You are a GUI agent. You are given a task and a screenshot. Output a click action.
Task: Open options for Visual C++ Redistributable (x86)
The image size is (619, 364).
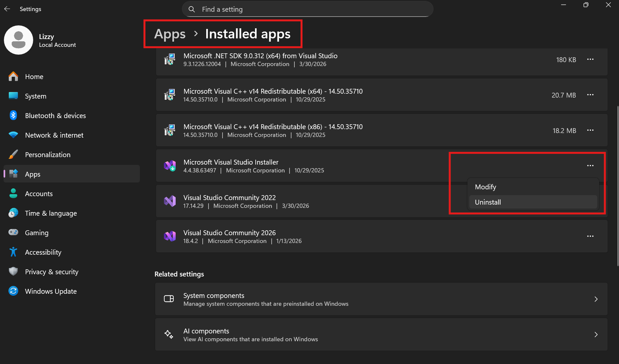[x=590, y=130]
